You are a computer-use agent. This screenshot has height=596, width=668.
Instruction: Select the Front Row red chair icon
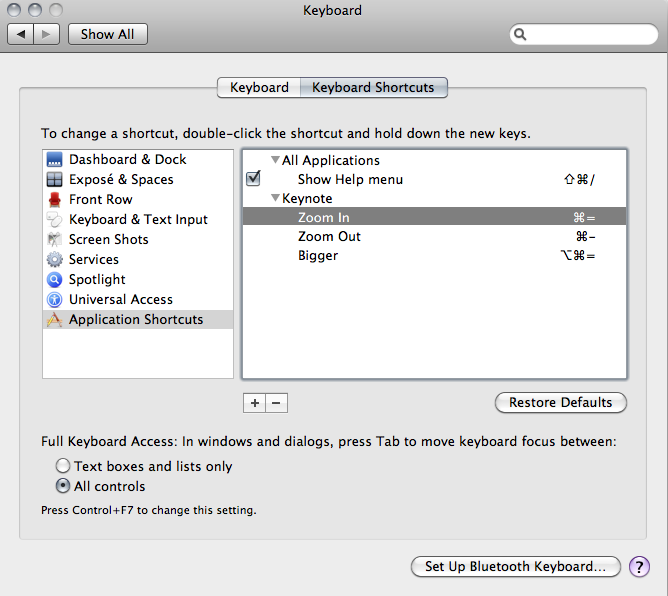pos(54,200)
